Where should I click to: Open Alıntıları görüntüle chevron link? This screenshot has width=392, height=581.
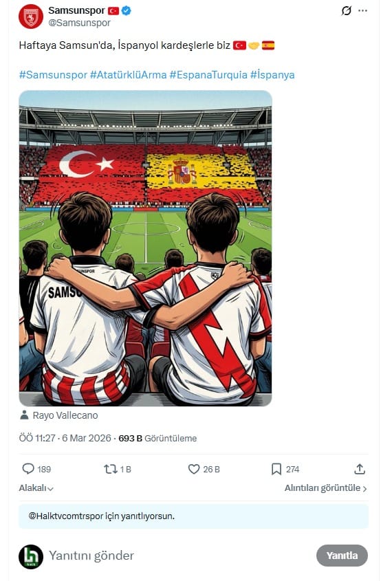(x=326, y=488)
